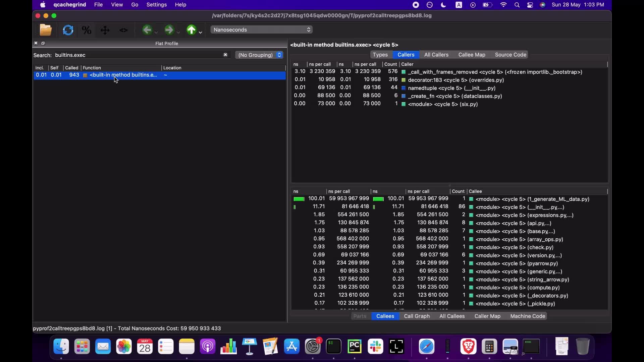The height and width of the screenshot is (362, 644).
Task: Click the green cost bar next to 100.01
Action: tap(299, 198)
